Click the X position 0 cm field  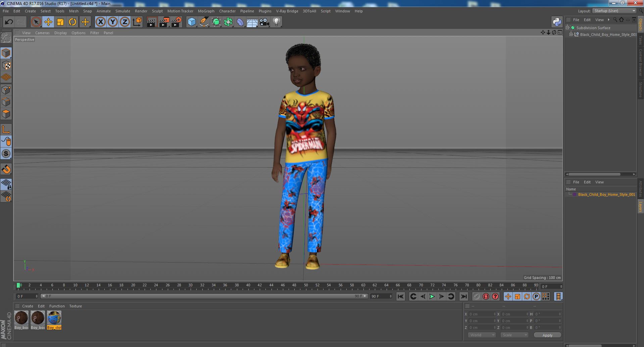click(x=482, y=314)
